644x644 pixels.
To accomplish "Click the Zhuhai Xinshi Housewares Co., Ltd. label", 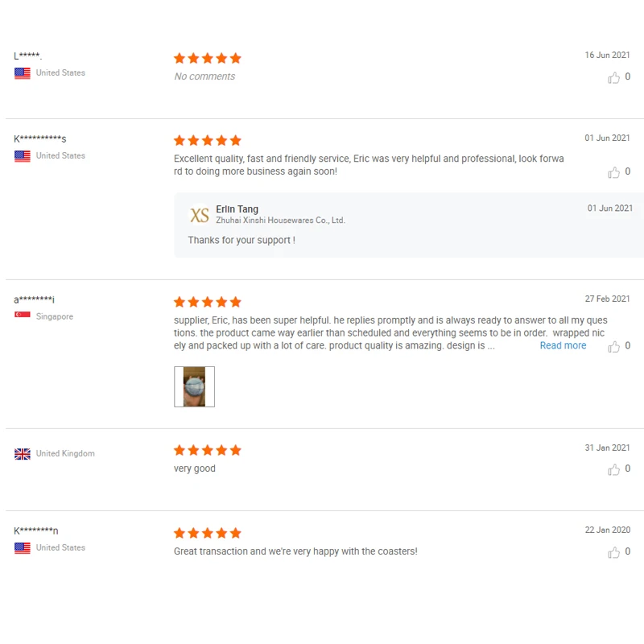I will pos(280,221).
